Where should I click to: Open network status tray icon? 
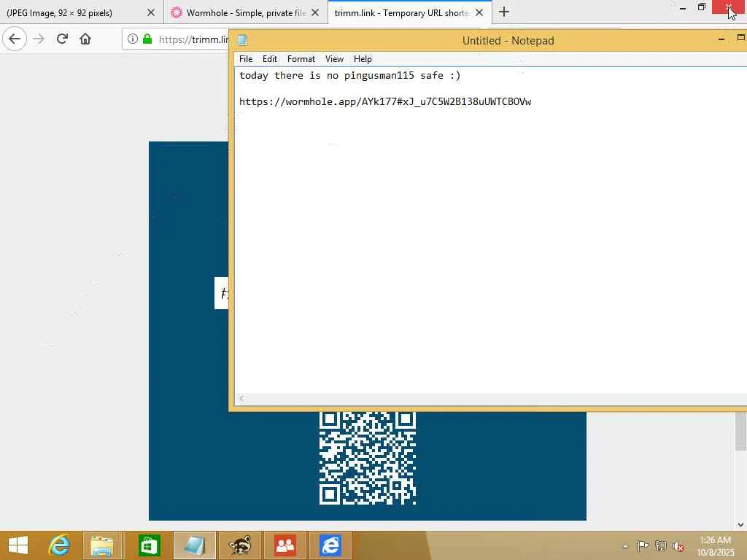(661, 546)
